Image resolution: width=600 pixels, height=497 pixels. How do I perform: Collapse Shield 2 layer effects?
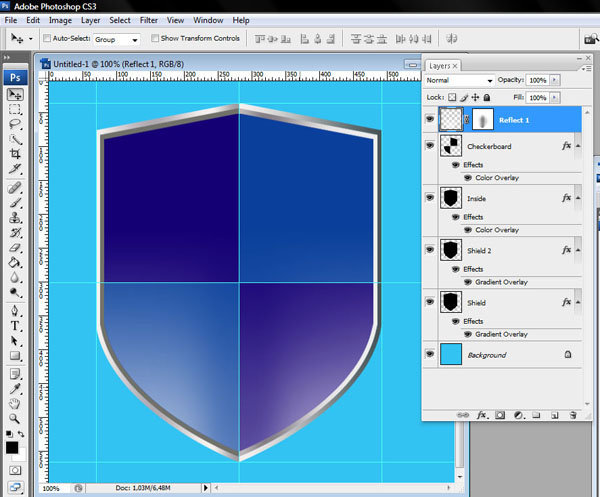click(578, 250)
